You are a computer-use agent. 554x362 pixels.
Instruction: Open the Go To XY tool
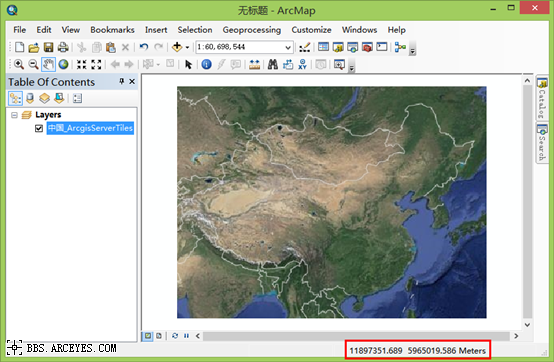pyautogui.click(x=302, y=64)
